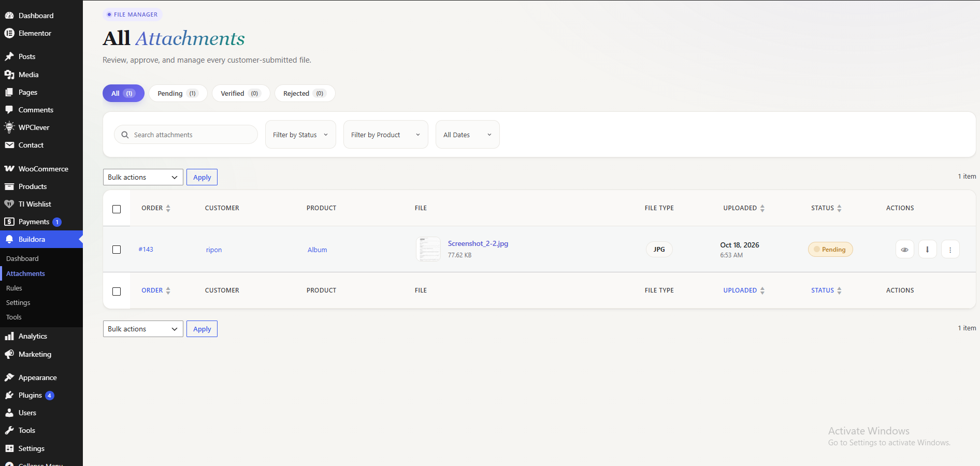This screenshot has height=466, width=980.
Task: Click the Contact envelope icon
Action: click(9, 145)
